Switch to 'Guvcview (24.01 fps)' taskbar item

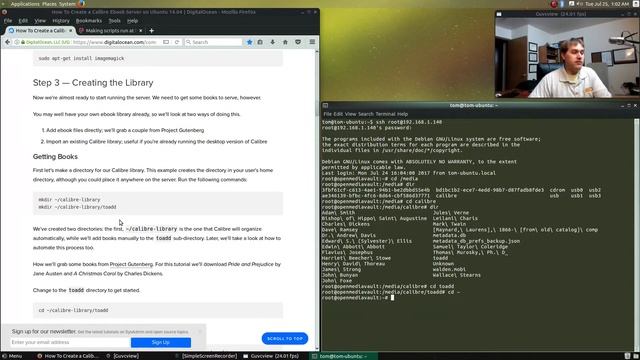(271, 356)
